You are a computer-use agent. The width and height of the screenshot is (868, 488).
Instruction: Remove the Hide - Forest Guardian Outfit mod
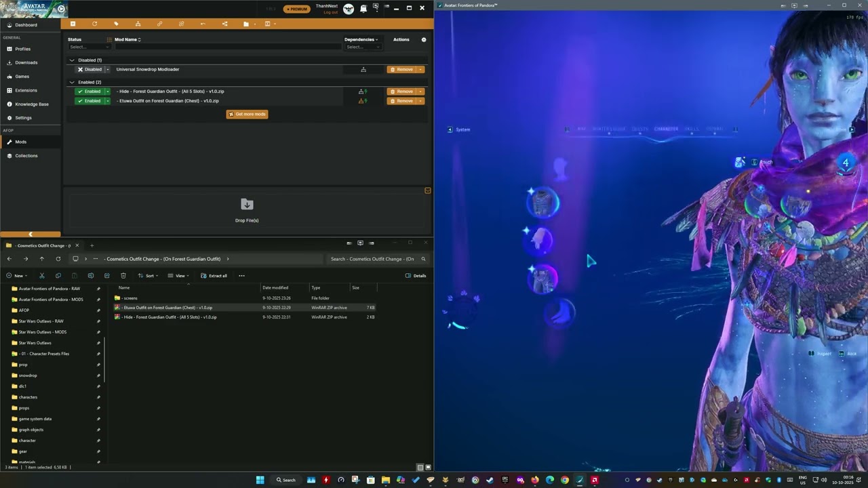coord(401,91)
